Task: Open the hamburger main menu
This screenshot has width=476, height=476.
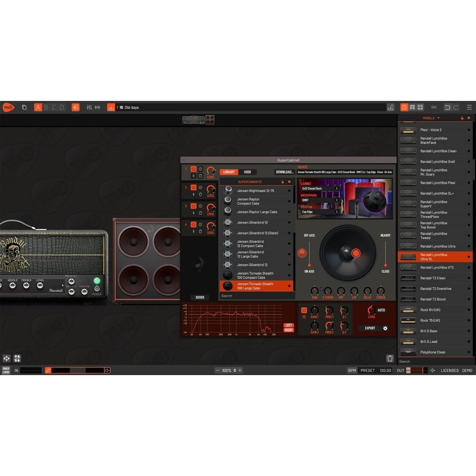Action: tap(469, 107)
